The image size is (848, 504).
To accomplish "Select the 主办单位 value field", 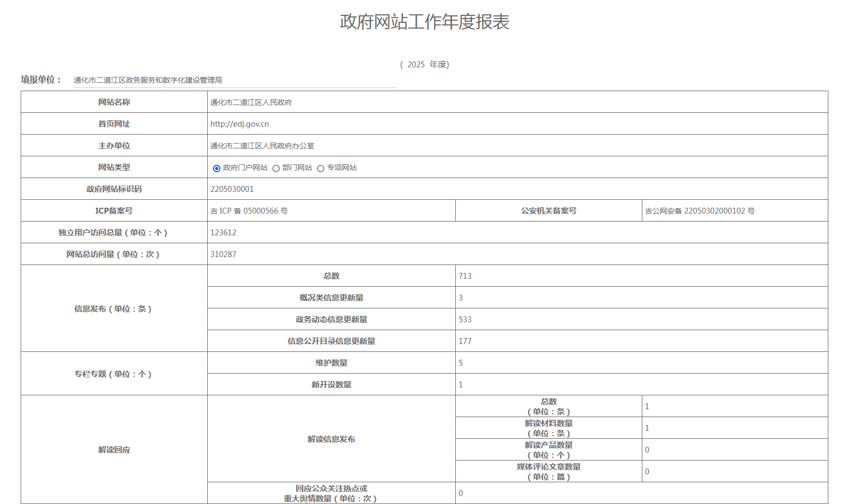I will coord(262,146).
